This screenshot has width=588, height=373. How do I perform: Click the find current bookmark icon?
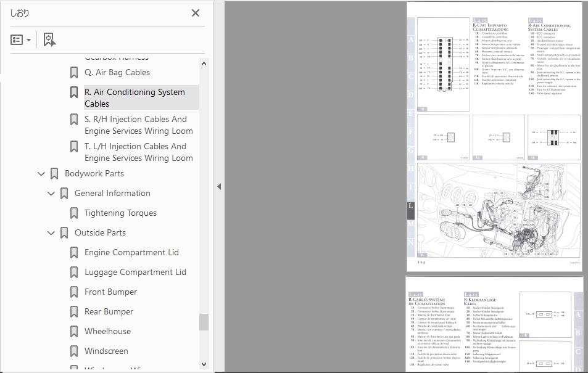click(x=49, y=39)
